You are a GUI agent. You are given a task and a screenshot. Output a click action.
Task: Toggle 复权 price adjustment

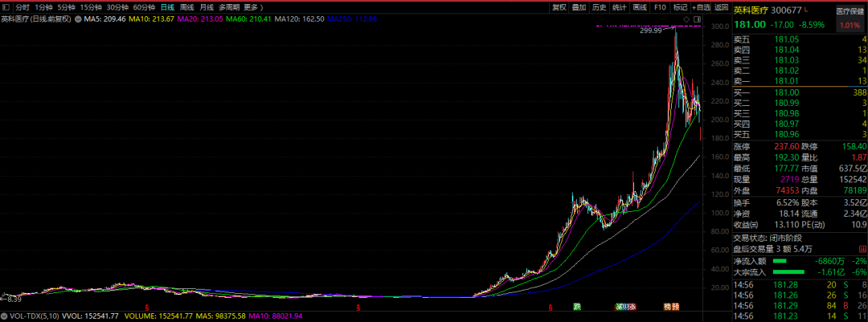tap(559, 8)
